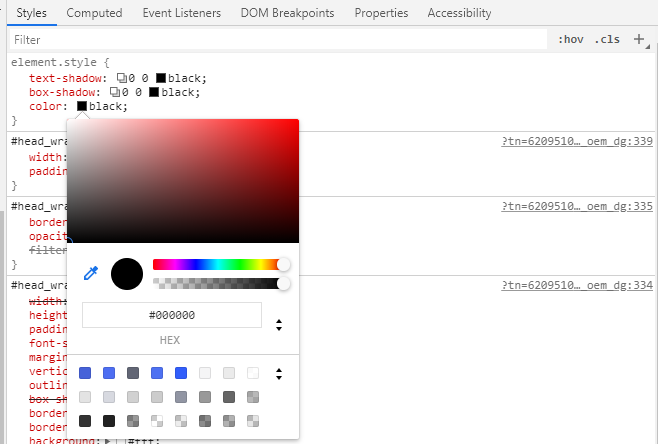
Task: Pick a color with the eyedropper tool
Action: pos(91,273)
